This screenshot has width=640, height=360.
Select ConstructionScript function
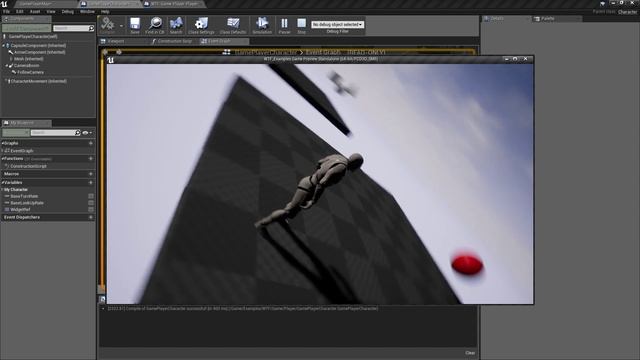click(x=28, y=166)
